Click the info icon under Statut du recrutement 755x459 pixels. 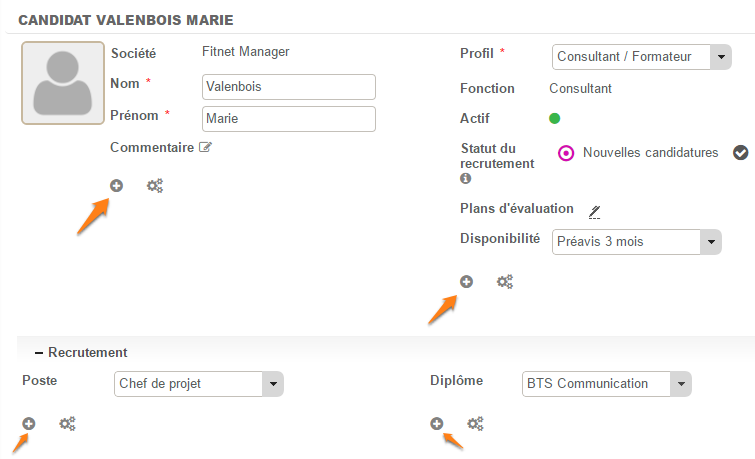465,179
